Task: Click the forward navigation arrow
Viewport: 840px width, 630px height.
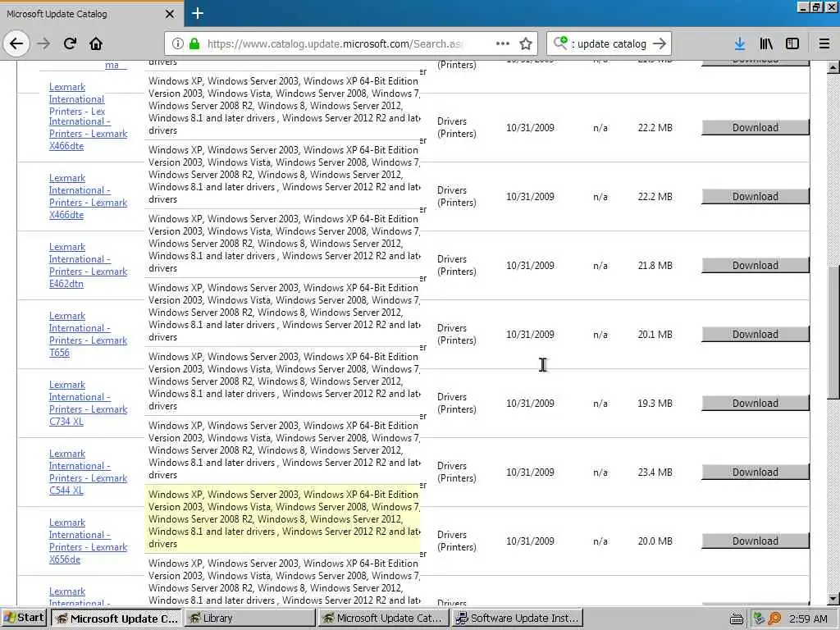Action: pos(43,43)
